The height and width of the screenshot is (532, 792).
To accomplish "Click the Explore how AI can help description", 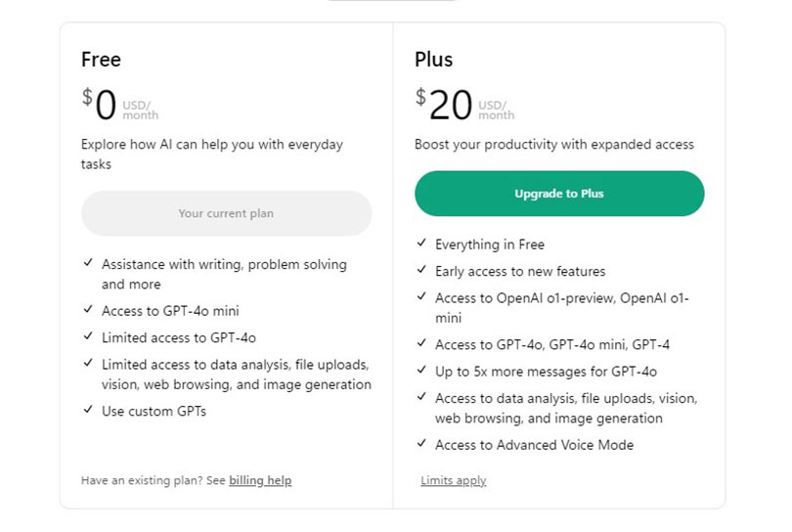I will coord(212,155).
